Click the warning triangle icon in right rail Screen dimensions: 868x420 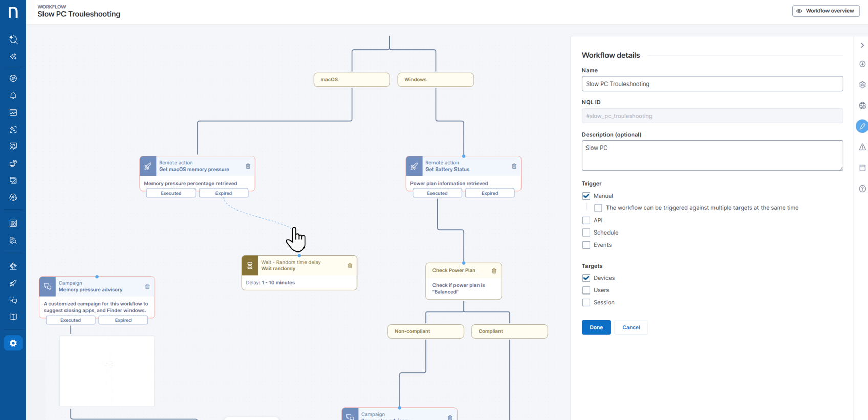[x=862, y=148]
